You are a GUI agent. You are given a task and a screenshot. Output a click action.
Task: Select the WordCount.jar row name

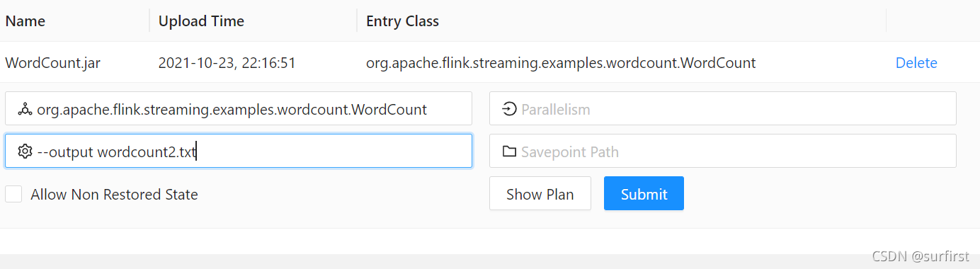(x=52, y=63)
